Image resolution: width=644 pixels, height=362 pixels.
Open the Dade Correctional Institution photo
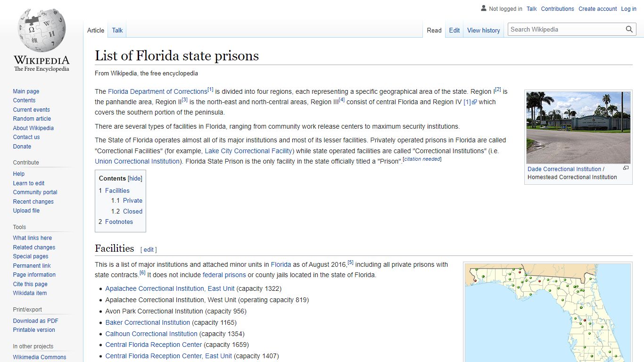(578, 127)
